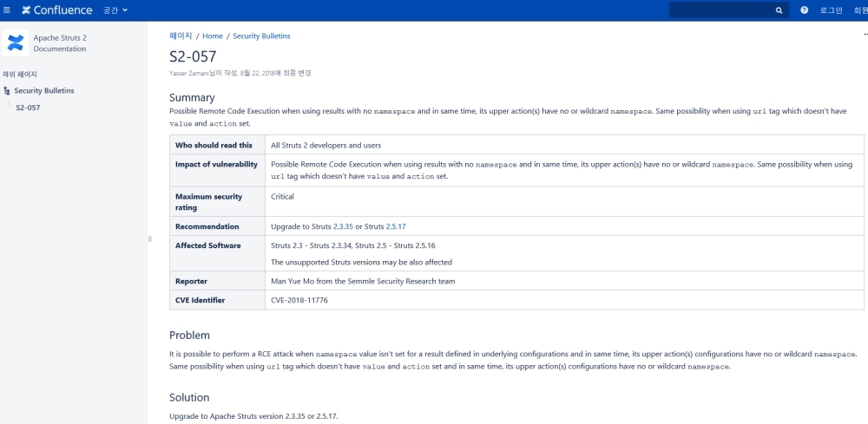Click the Apache Struts 2 space logo
This screenshot has height=424, width=868.
pyautogui.click(x=16, y=43)
